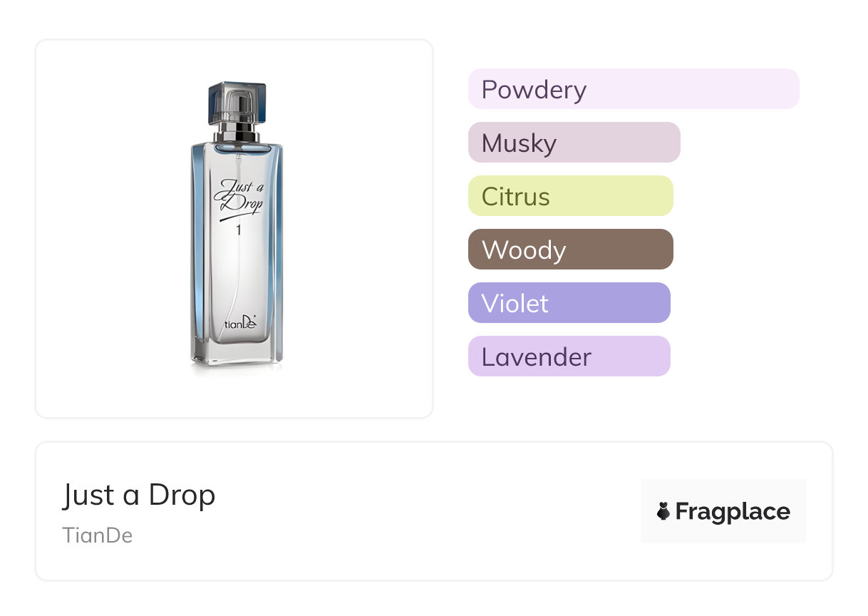868x616 pixels.
Task: Click the silver spray nozzle collar
Action: (237, 132)
